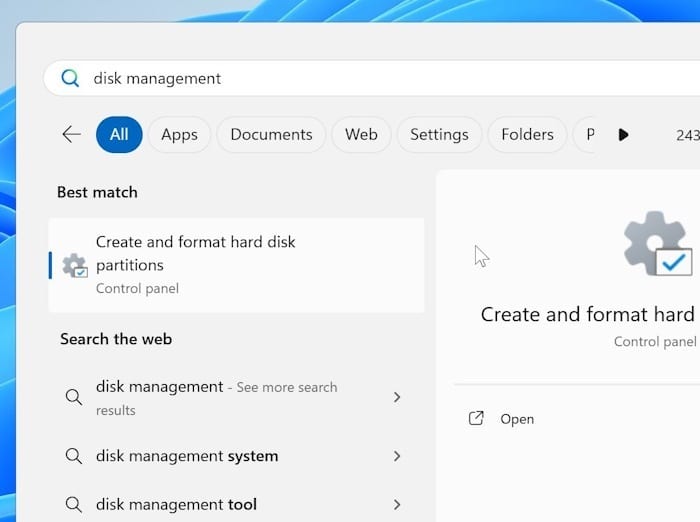Switch to the Documents filter tab
Image resolution: width=700 pixels, height=522 pixels.
tap(271, 134)
